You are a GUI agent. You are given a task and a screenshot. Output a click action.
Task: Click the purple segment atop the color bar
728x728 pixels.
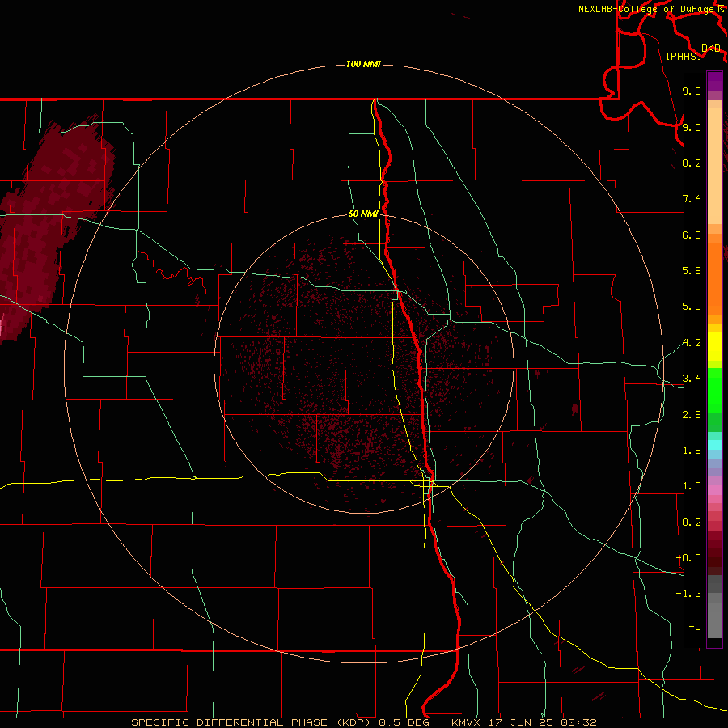point(714,82)
